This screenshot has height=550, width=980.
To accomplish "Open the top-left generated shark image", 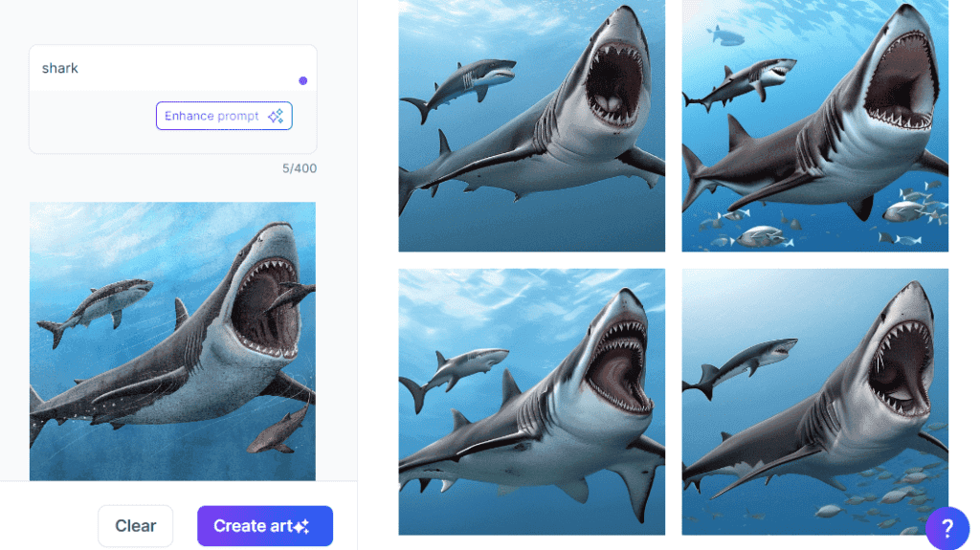I will 531,124.
